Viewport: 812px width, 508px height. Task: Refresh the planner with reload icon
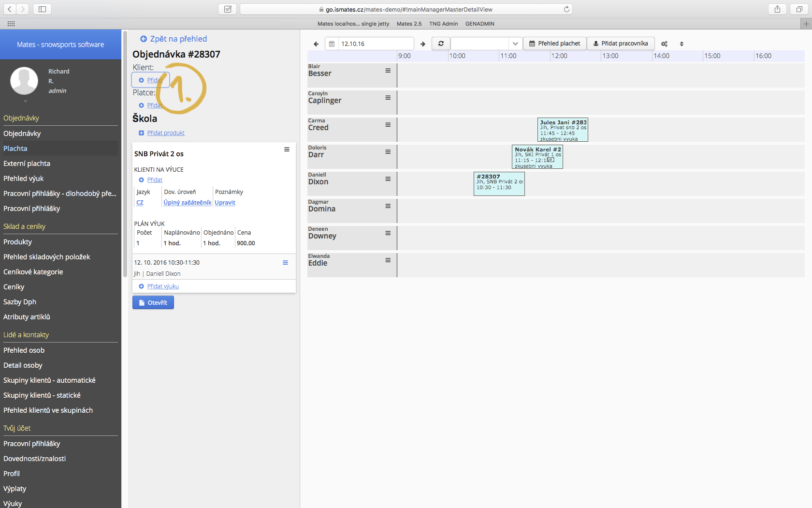tap(441, 44)
